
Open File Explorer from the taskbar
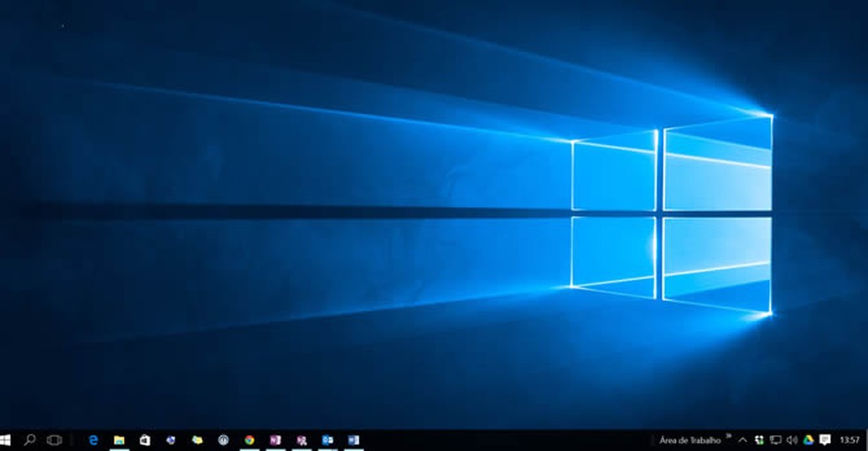tap(119, 440)
